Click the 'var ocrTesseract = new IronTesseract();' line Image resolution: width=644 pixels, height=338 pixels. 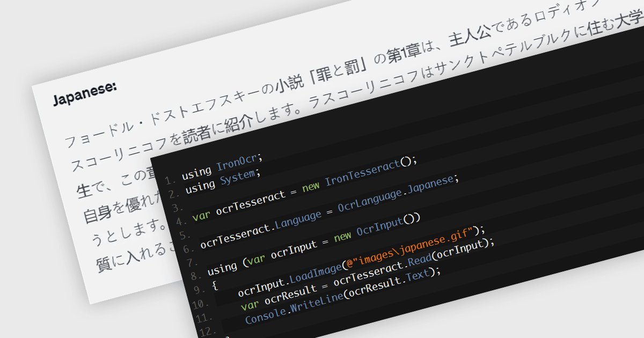pyautogui.click(x=304, y=190)
